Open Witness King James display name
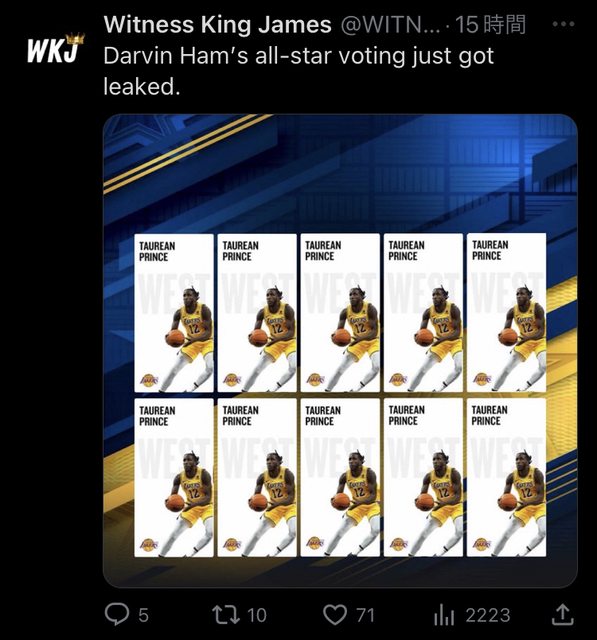Viewport: 597px width, 640px height. pos(217,24)
